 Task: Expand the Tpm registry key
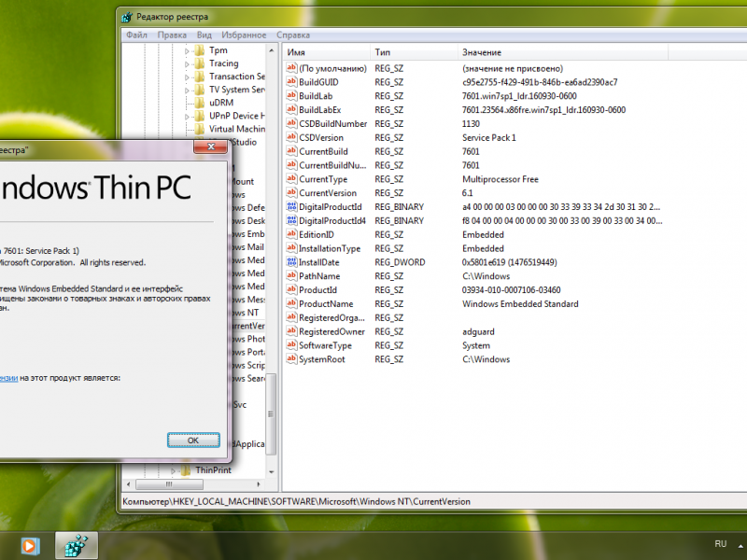tap(187, 50)
